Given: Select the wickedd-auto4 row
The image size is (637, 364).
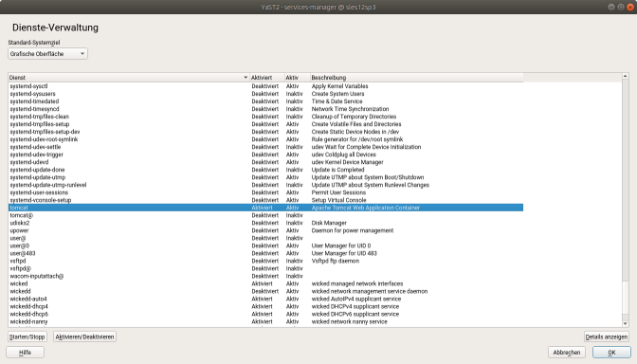Looking at the screenshot, I should [265, 299].
